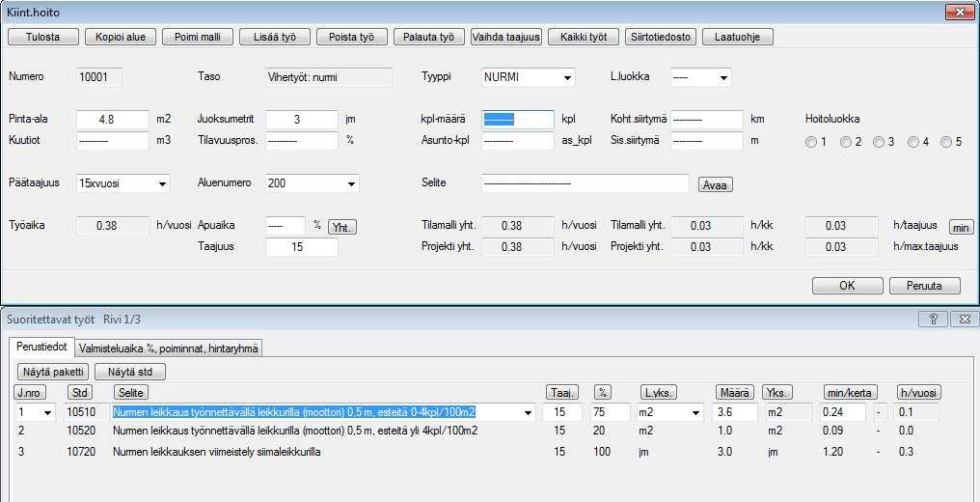Click the Taaj. column header

pyautogui.click(x=562, y=393)
